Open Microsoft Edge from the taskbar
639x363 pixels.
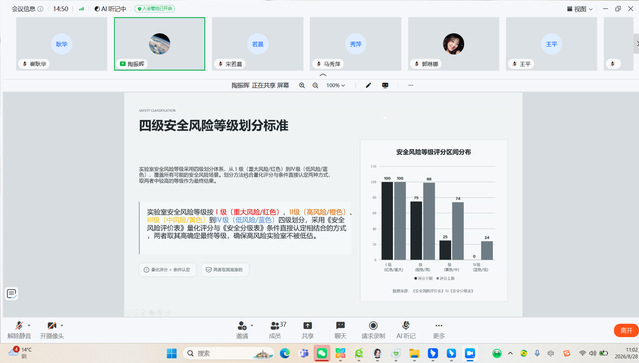(284, 353)
